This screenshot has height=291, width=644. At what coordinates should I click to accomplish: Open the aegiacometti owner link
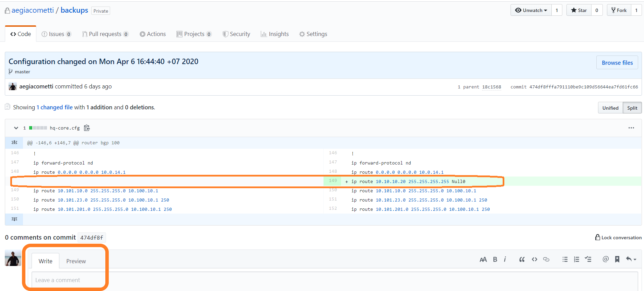tap(33, 10)
